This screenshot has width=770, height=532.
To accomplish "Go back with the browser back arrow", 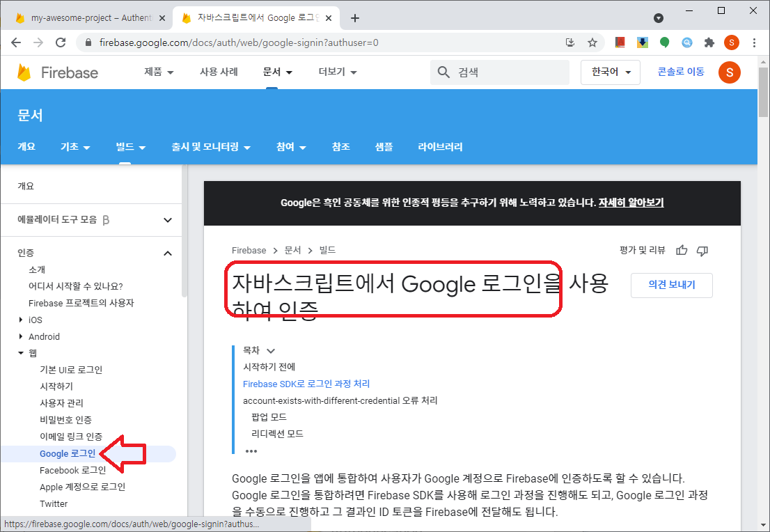I will [x=16, y=42].
